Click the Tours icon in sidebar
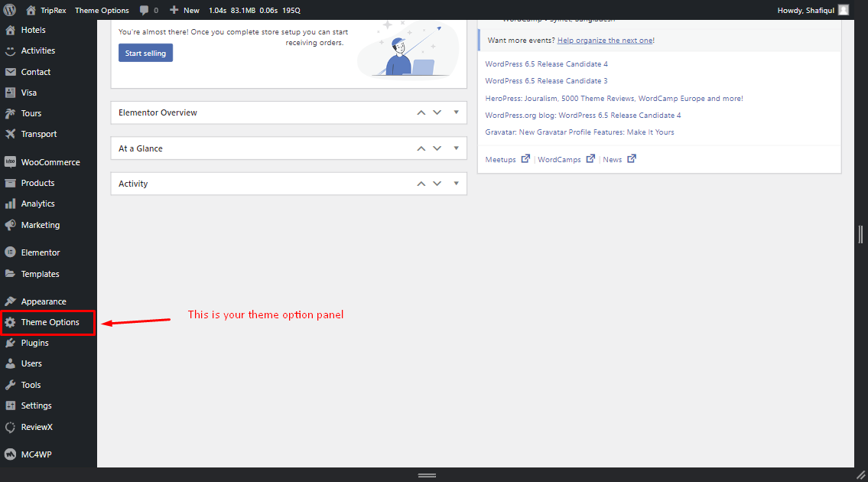Image resolution: width=868 pixels, height=482 pixels. coord(10,113)
